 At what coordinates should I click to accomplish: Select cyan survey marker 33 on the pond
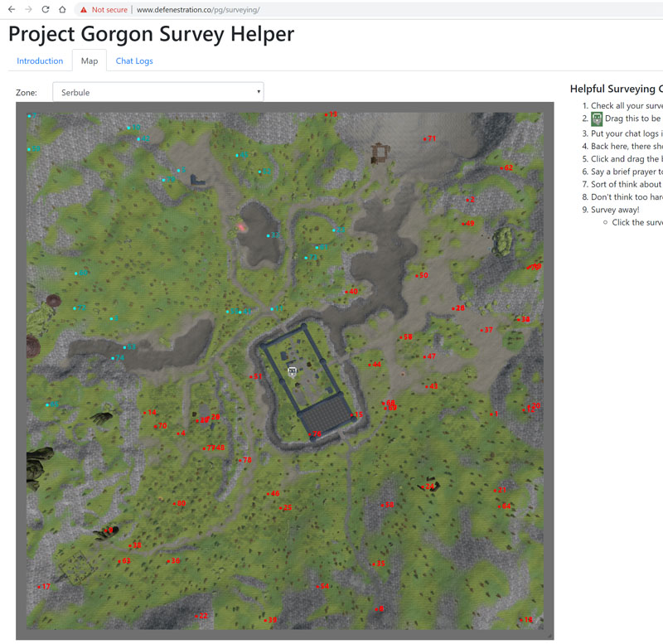tap(273, 235)
